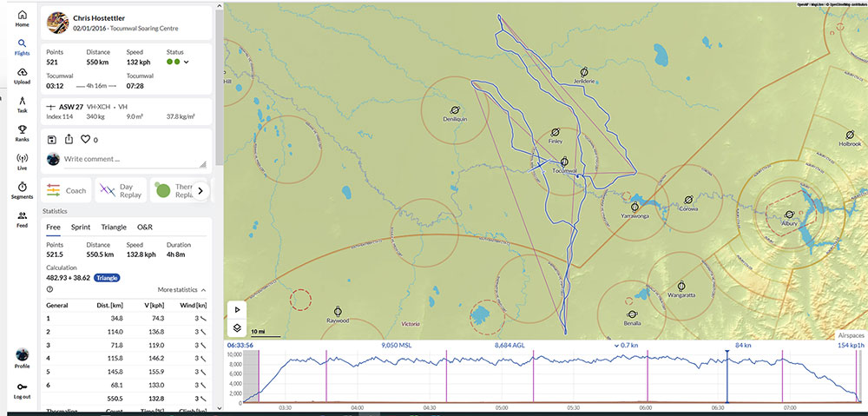Click leg 5 row with 145.8 km
Image resolution: width=868 pixels, height=416 pixels.
click(126, 372)
